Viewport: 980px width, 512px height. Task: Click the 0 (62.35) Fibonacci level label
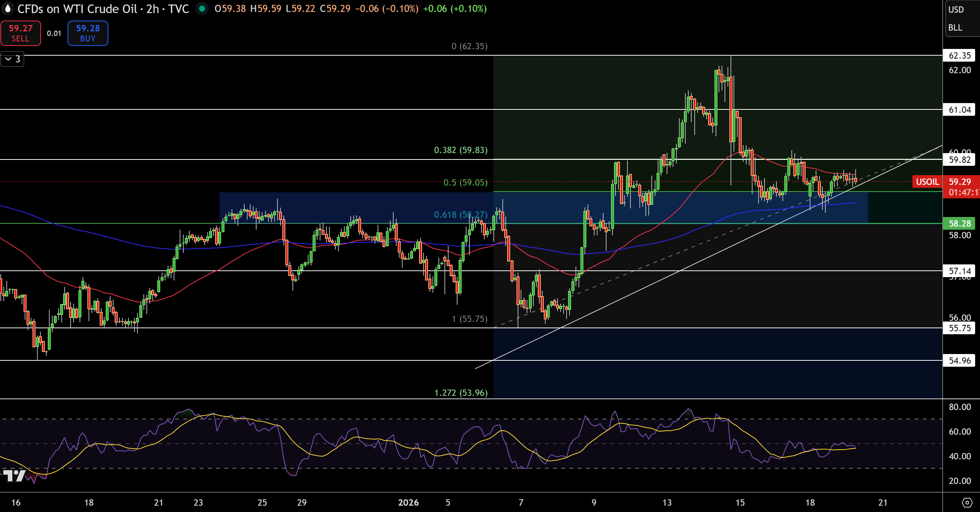(469, 46)
